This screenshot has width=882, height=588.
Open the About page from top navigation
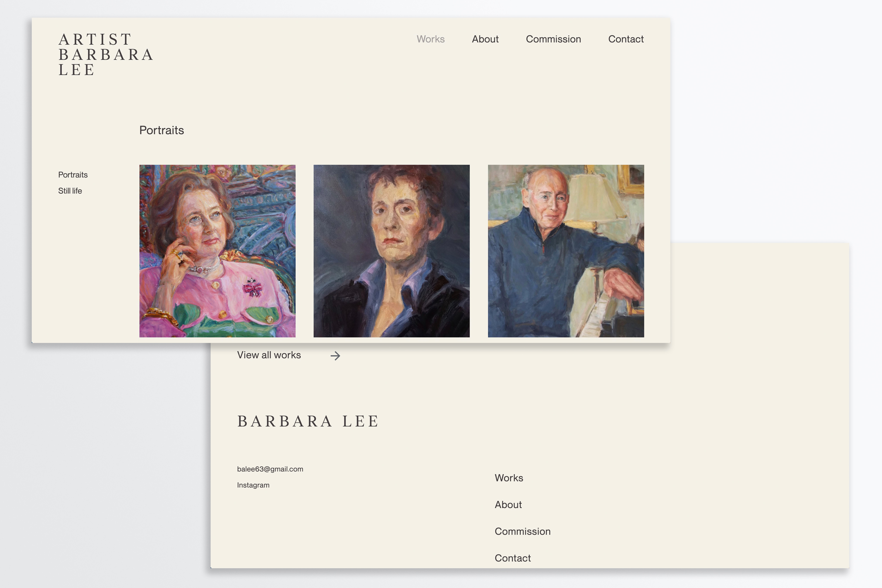coord(485,39)
